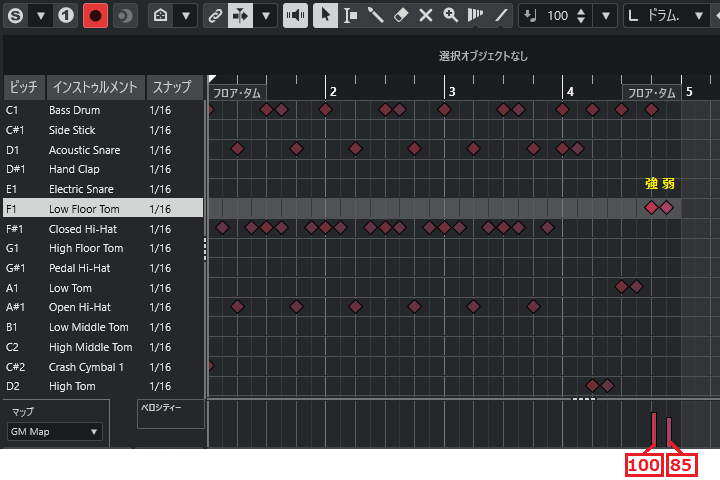This screenshot has height=480, width=720.
Task: Select the Mute X tool
Action: coord(426,16)
